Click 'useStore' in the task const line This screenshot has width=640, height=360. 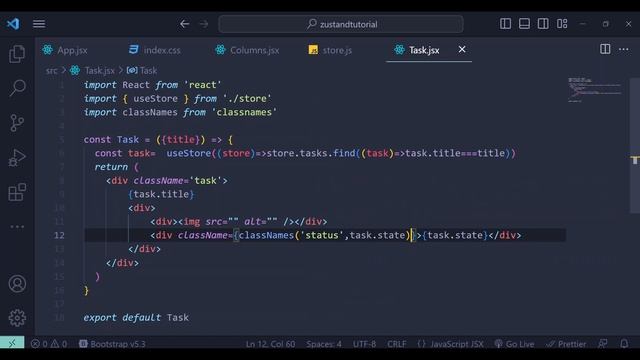click(x=188, y=153)
